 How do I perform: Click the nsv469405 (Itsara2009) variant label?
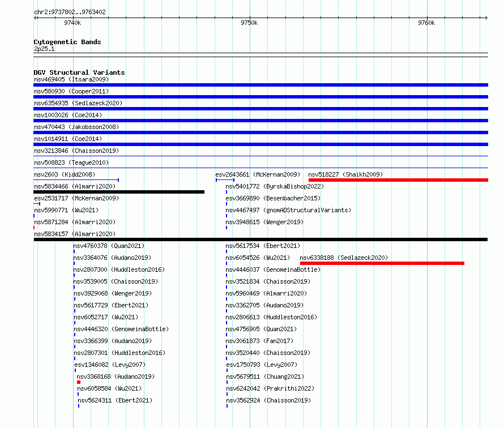[71, 79]
